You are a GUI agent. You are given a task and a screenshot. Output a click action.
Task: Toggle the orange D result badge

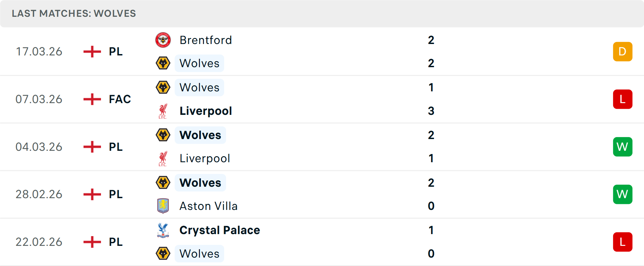[623, 51]
